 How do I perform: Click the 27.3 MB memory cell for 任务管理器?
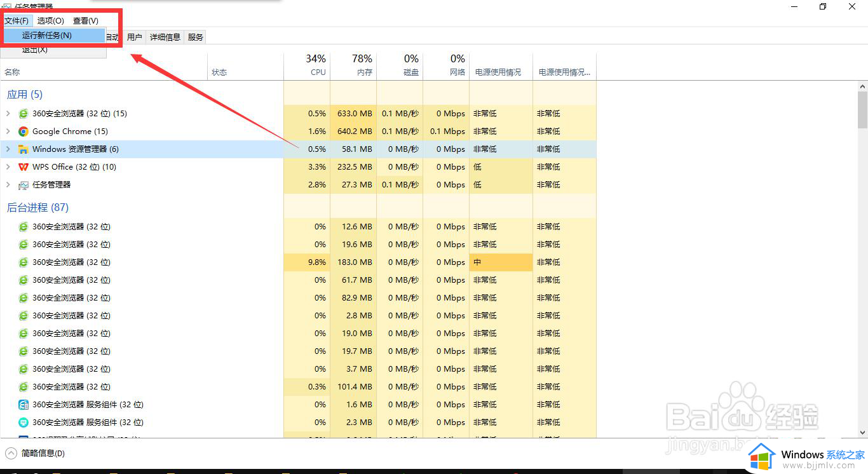(353, 185)
